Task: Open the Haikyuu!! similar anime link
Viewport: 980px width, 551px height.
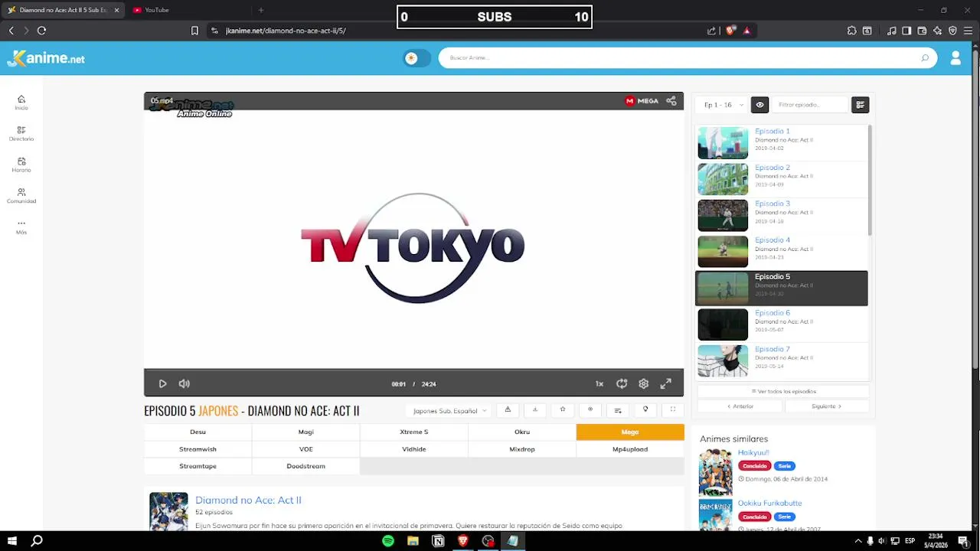Action: coord(753,453)
